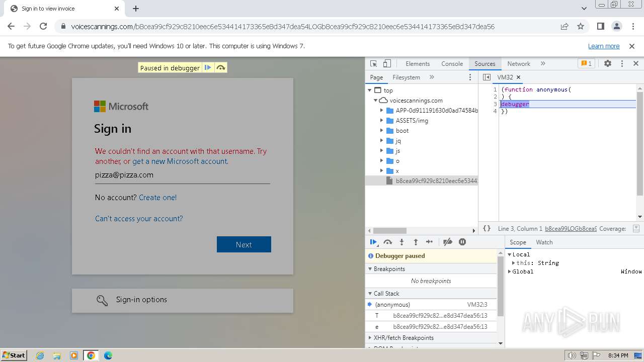Click the pretty print braces icon

click(487, 228)
